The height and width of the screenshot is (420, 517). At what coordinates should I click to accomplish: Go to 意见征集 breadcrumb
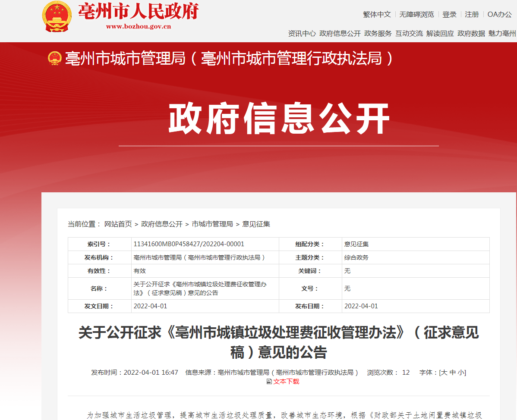256,224
